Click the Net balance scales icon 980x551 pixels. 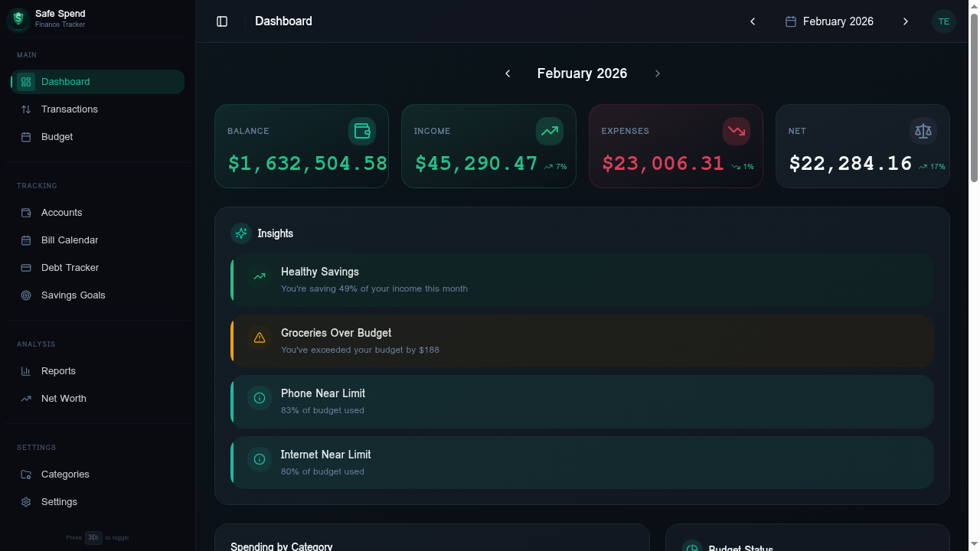click(x=923, y=131)
